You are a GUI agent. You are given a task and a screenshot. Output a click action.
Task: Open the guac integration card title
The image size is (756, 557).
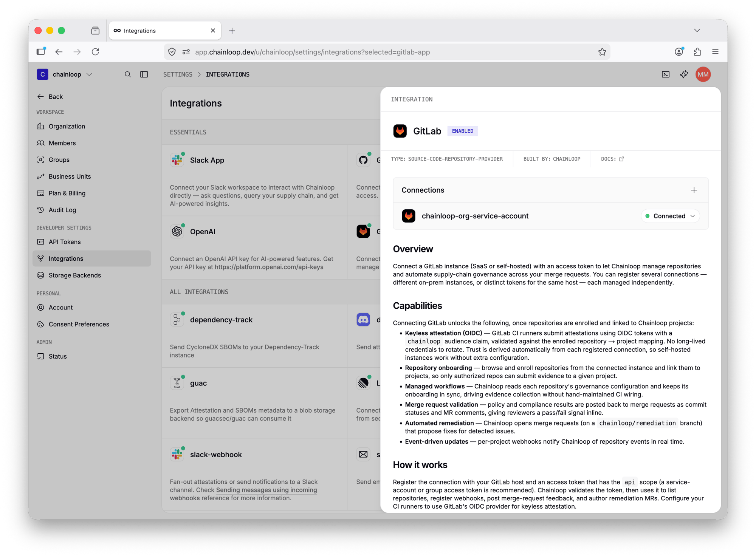click(x=198, y=383)
